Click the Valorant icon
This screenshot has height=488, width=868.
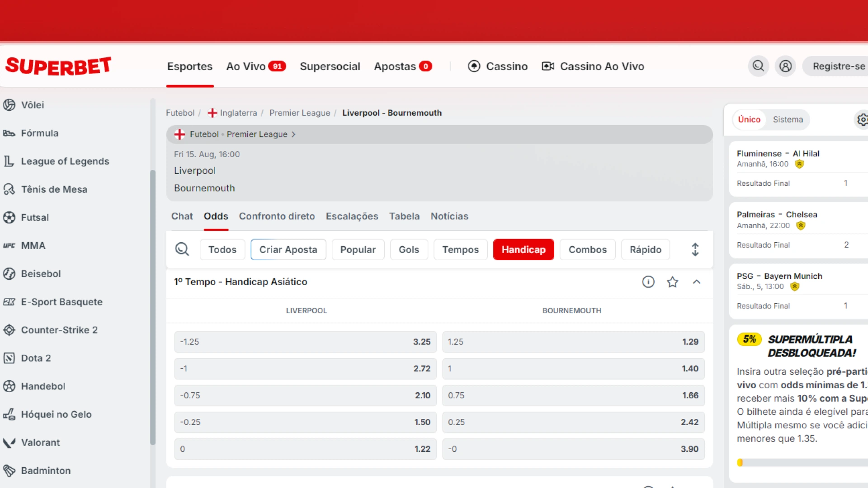(9, 442)
